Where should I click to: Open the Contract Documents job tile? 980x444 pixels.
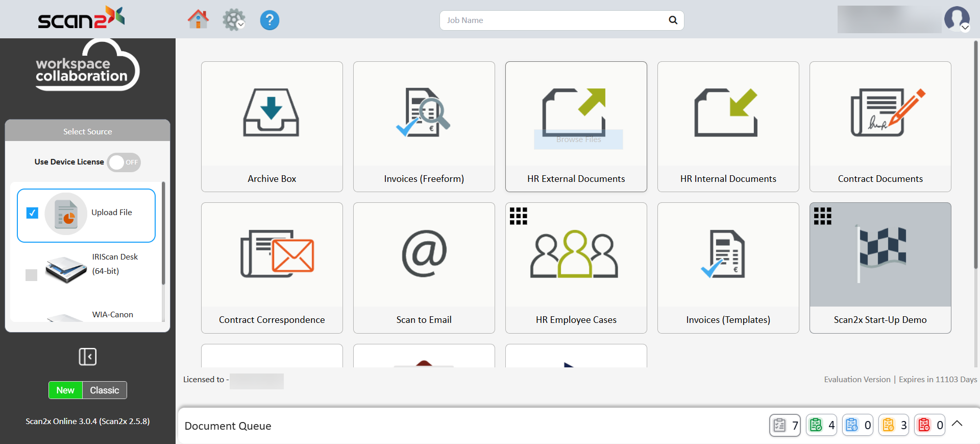(x=880, y=127)
